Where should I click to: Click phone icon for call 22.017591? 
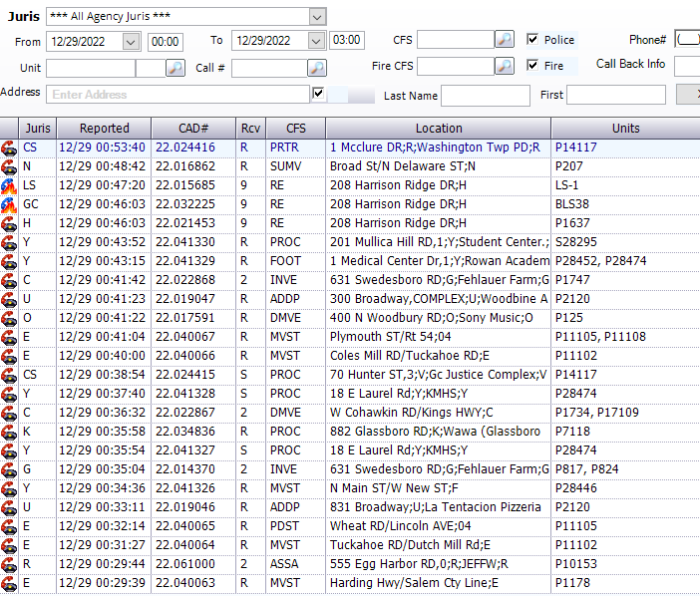click(9, 318)
